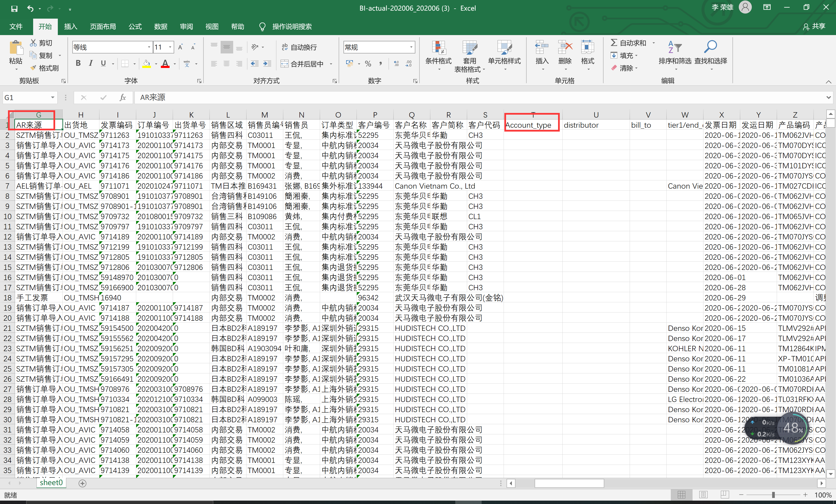The image size is (836, 504).
Task: Switch to the 公式 (Formulas) tab
Action: 135,26
